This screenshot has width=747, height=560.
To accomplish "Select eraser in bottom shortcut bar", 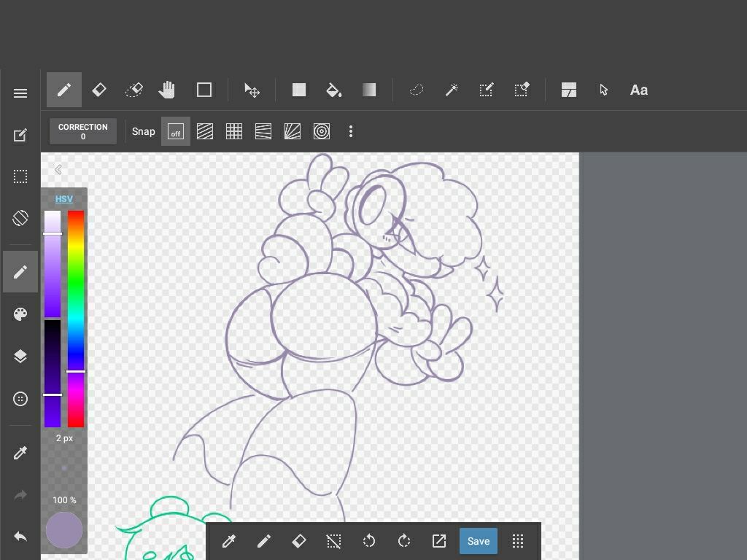I will 298,541.
